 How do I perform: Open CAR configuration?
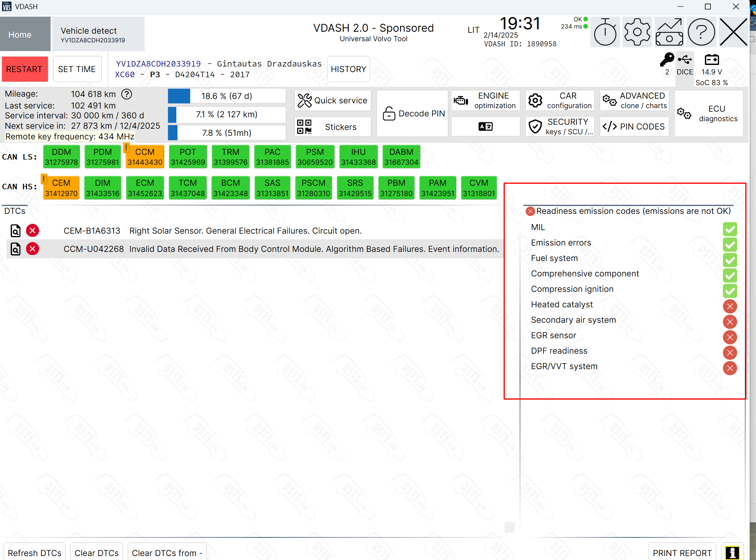coord(560,101)
